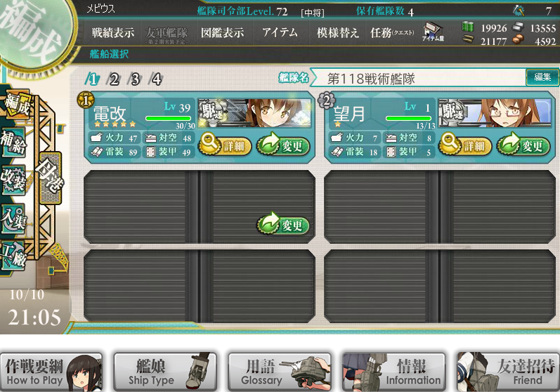The image size is (560, 392).
Task: Open 戦績表示 records menu
Action: coord(113,32)
